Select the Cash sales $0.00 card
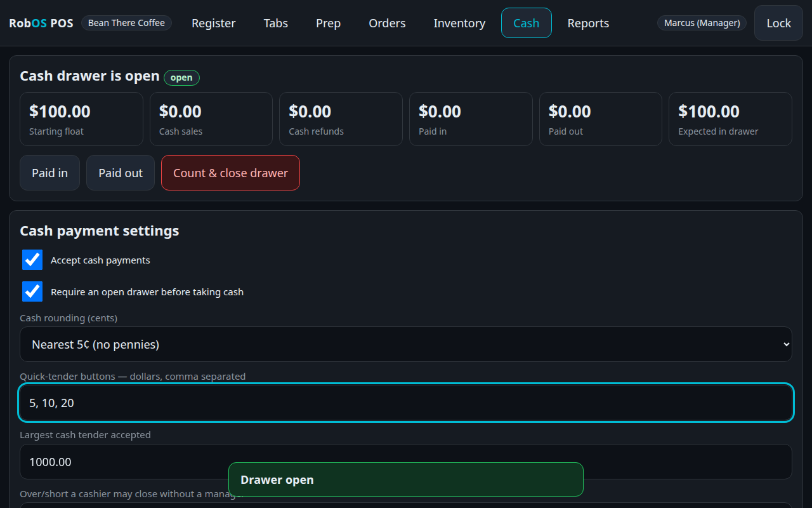Image resolution: width=812 pixels, height=508 pixels. pyautogui.click(x=211, y=119)
